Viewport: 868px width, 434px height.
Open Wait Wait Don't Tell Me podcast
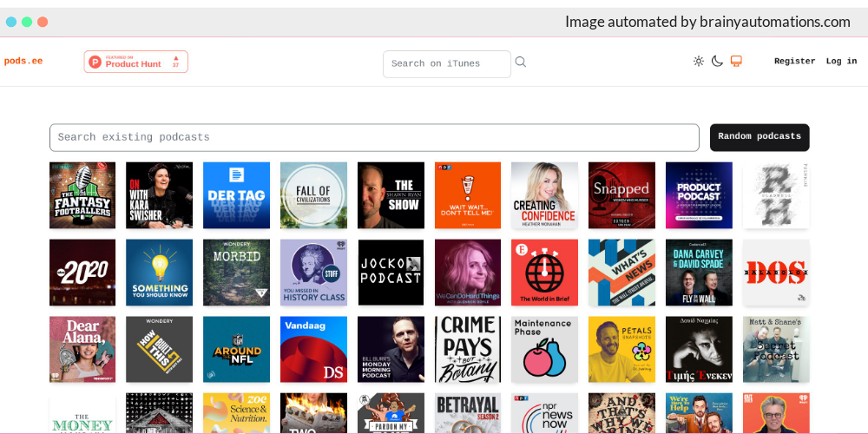468,195
